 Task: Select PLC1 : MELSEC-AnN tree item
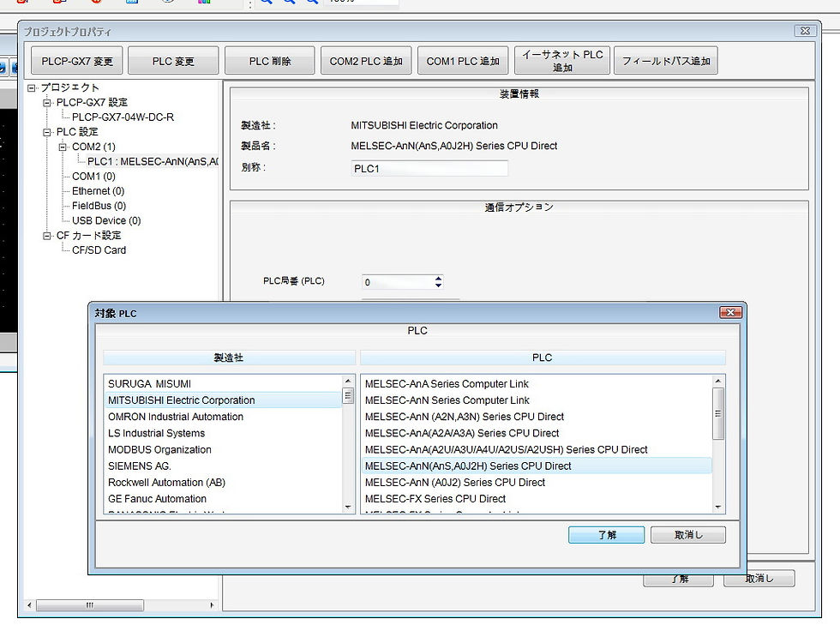coord(153,161)
